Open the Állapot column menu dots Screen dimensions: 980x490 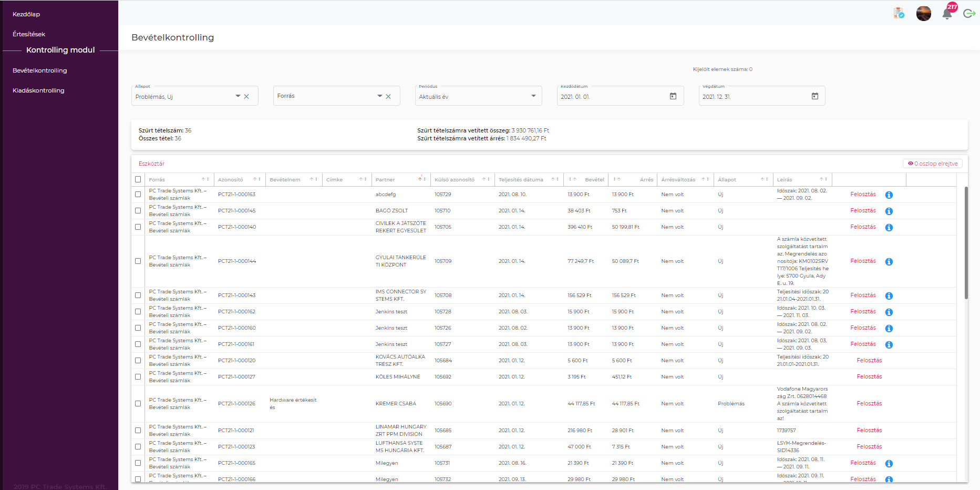coord(767,179)
